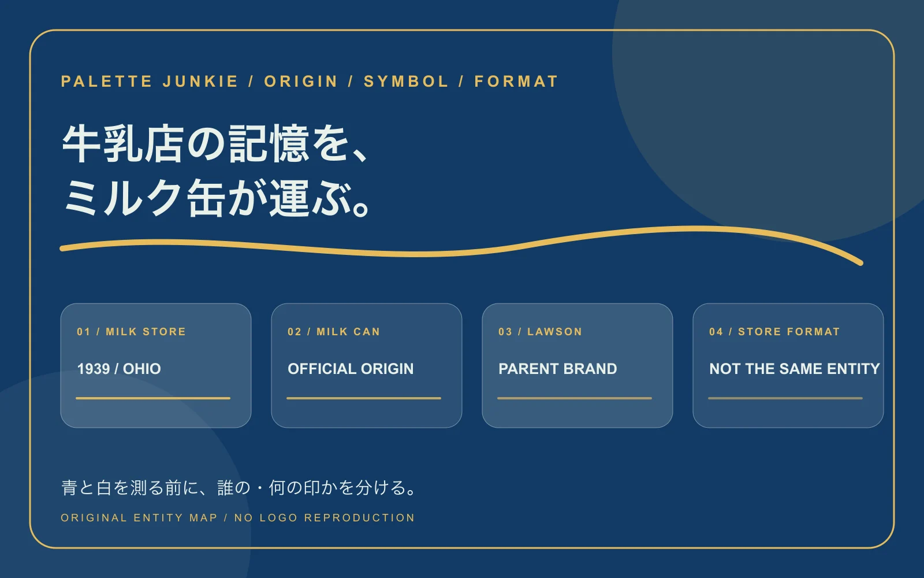Click the '01 / MILK STORE' card label
The width and height of the screenshot is (924, 578).
pos(131,332)
